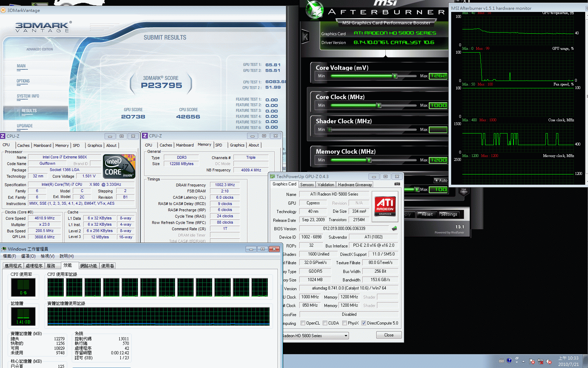The height and width of the screenshot is (368, 588).
Task: Open Afterburner Settings button
Action: pos(449,214)
